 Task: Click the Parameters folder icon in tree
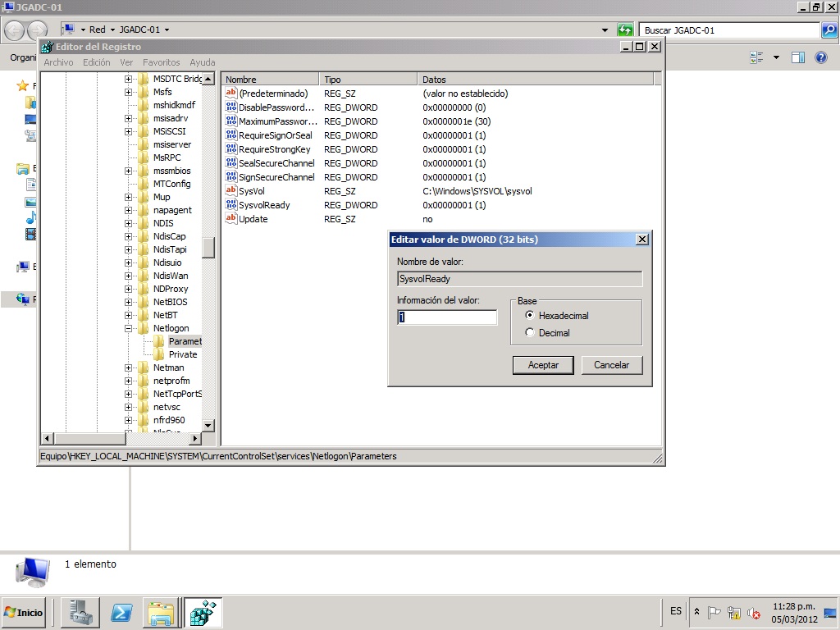159,341
